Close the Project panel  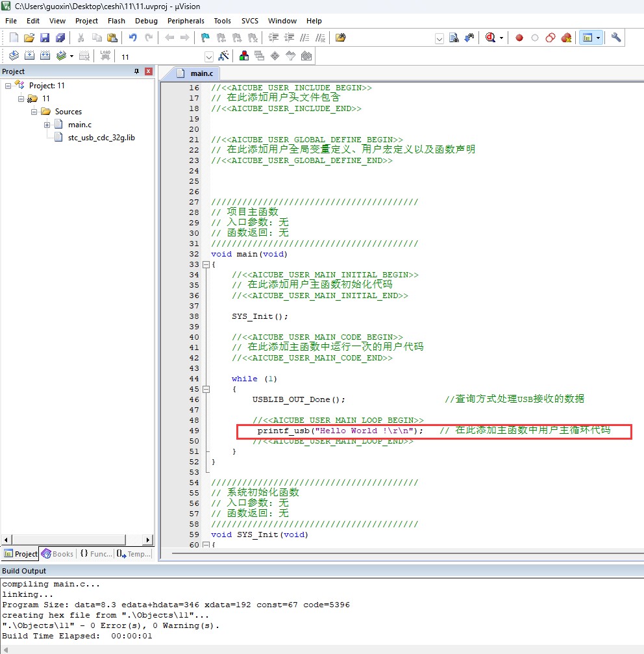click(149, 71)
